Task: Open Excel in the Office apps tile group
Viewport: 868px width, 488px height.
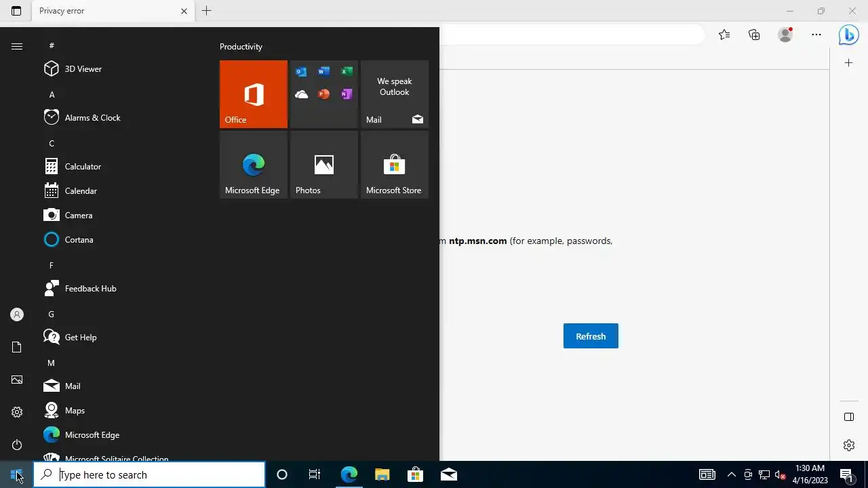Action: tap(347, 72)
